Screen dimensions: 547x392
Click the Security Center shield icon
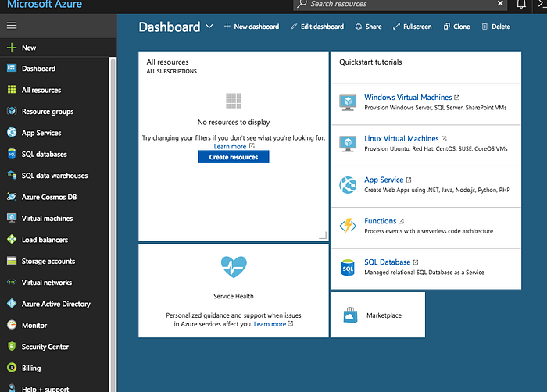pyautogui.click(x=12, y=346)
